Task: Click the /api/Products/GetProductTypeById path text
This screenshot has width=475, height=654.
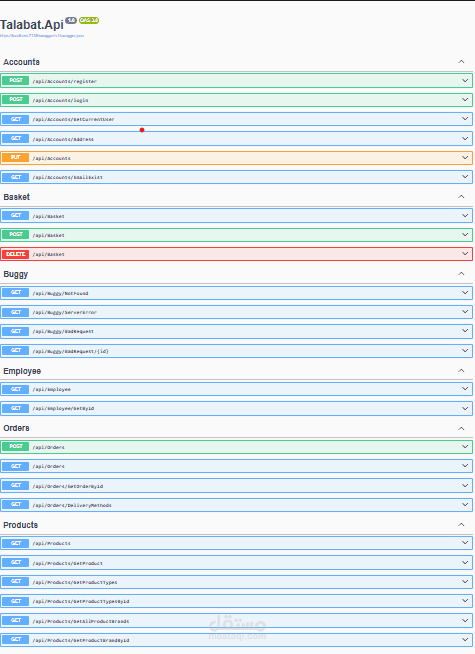Action: [x=81, y=601]
